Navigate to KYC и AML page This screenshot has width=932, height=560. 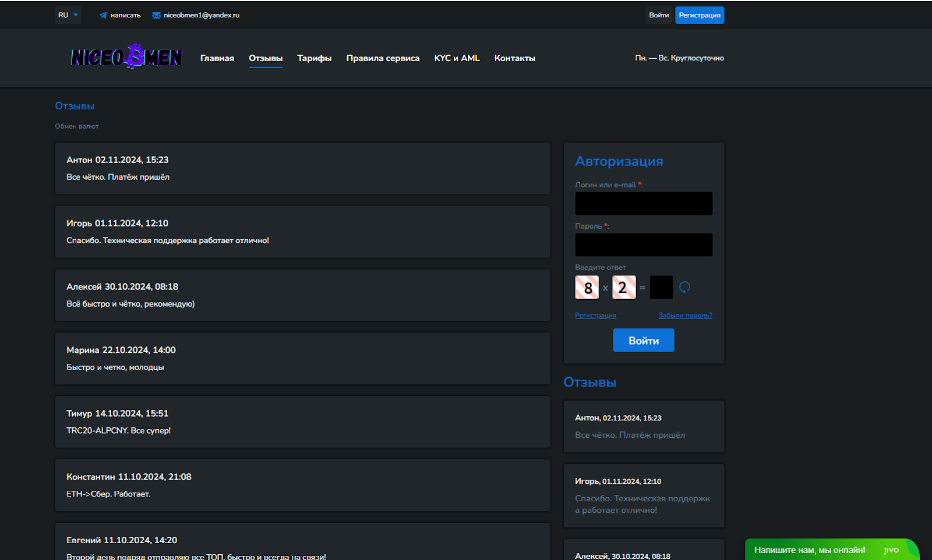[457, 58]
